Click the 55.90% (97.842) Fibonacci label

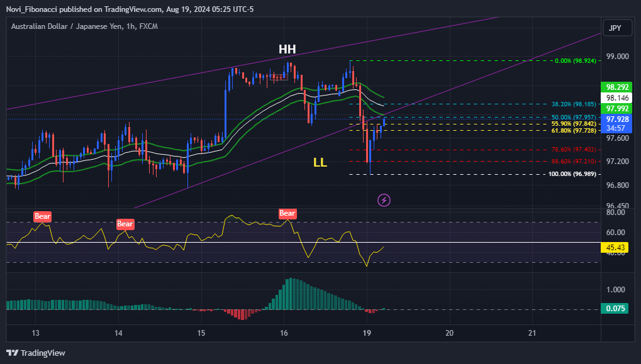(x=574, y=124)
